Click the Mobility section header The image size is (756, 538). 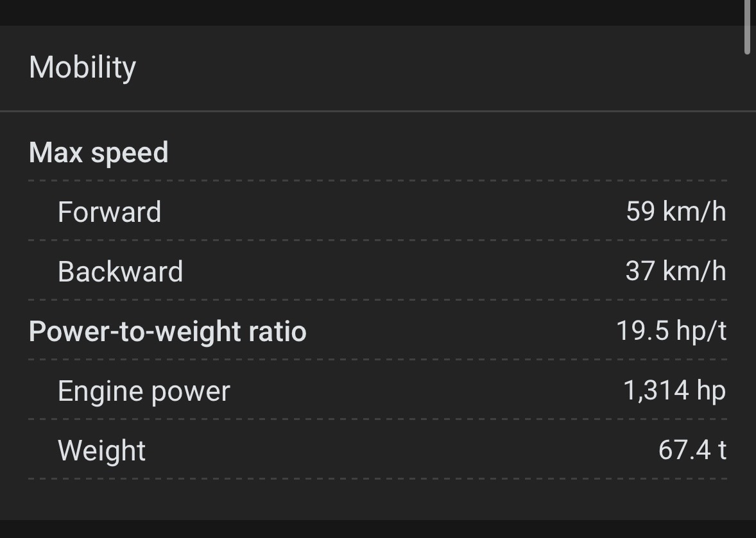point(83,67)
